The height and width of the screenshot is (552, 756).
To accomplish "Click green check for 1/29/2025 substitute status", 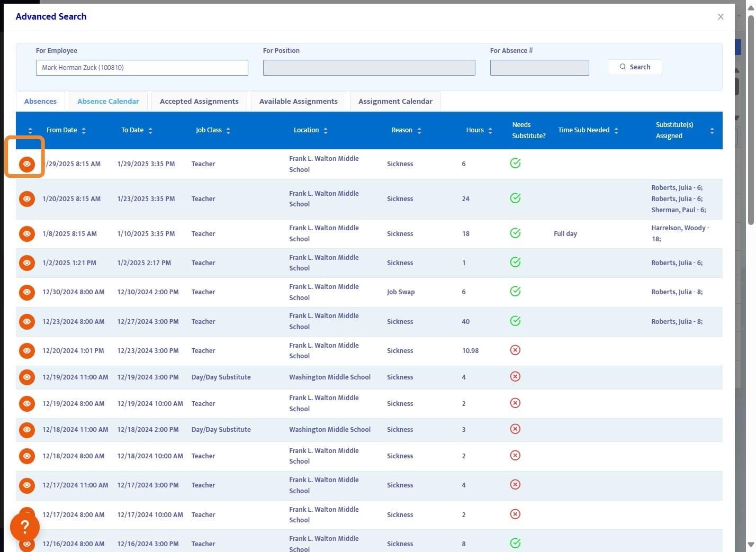I will pyautogui.click(x=515, y=164).
